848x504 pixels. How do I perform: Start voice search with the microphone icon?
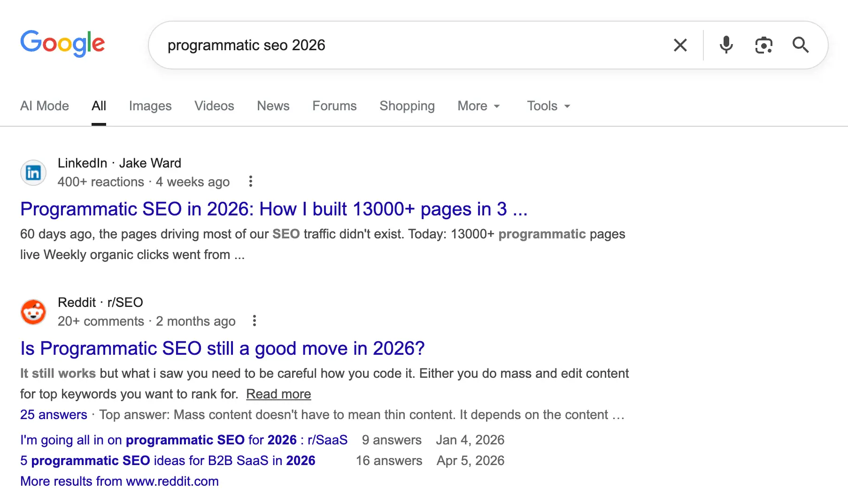(x=726, y=45)
